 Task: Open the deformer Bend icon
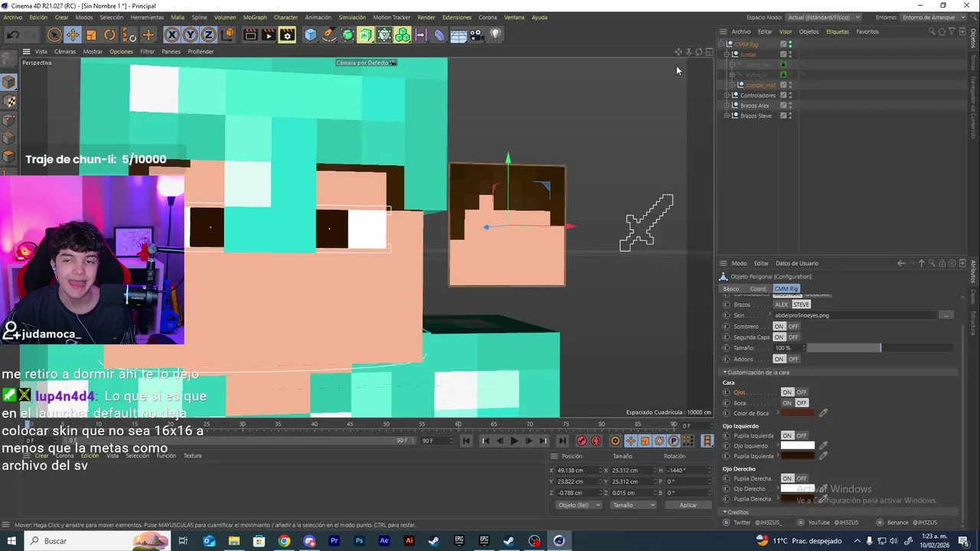pos(439,34)
